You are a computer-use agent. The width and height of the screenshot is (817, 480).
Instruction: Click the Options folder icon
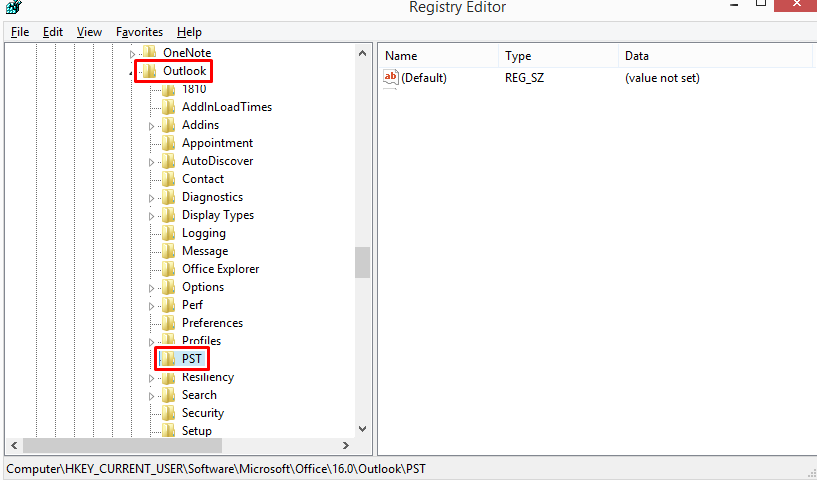[x=169, y=287]
